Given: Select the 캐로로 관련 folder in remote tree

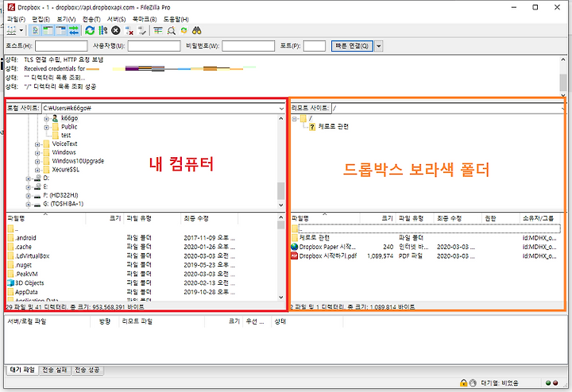Looking at the screenshot, I should coord(334,126).
